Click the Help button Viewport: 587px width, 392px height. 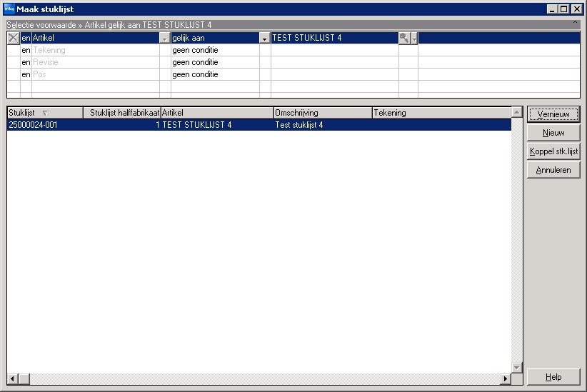[553, 377]
